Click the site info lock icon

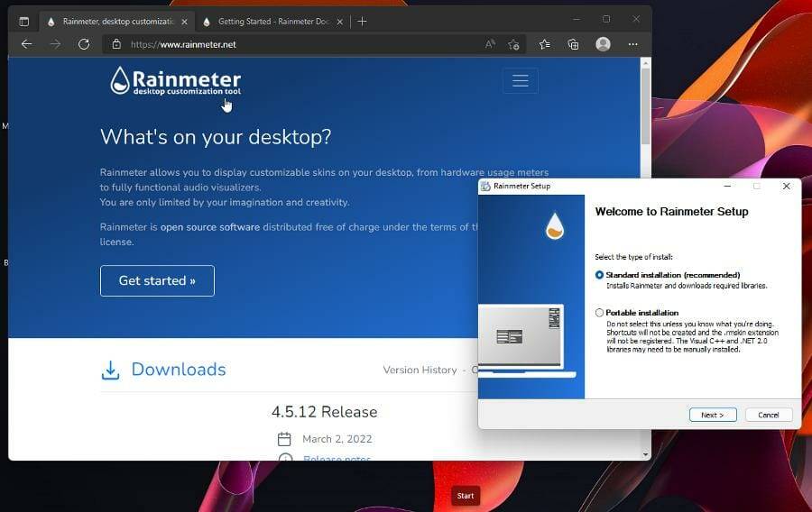116,44
